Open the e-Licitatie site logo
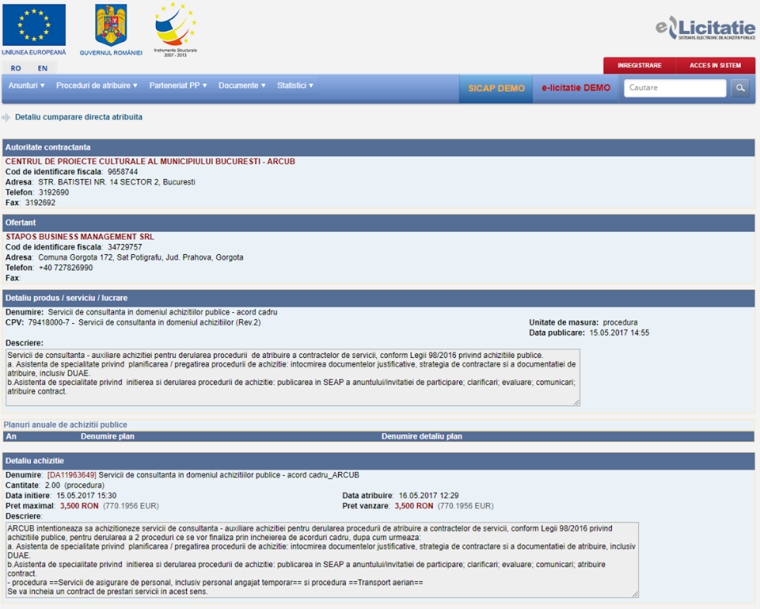Image resolution: width=760 pixels, height=609 pixels. click(705, 28)
